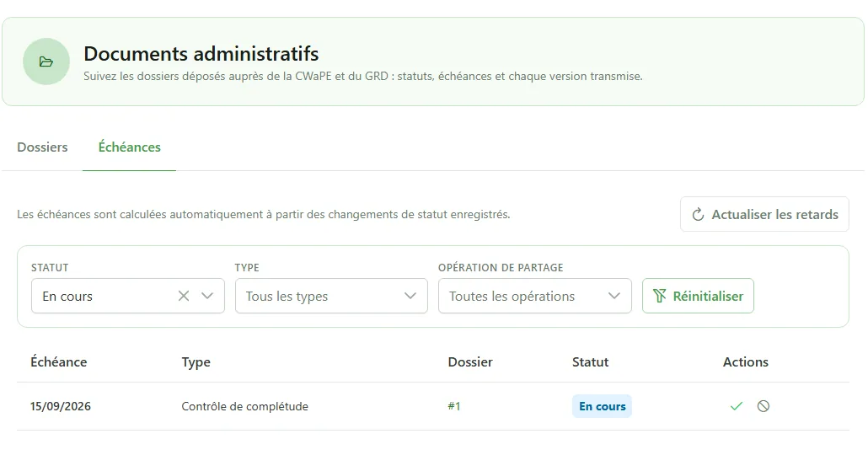Click the Contrôle de complétude cell
Screen dimensions: 868x455
click(x=244, y=406)
